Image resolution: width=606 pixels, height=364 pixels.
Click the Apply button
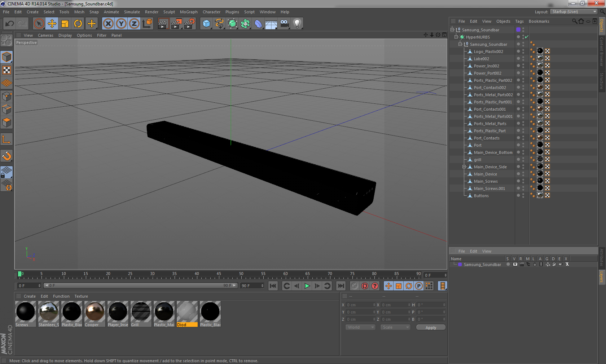pyautogui.click(x=431, y=327)
